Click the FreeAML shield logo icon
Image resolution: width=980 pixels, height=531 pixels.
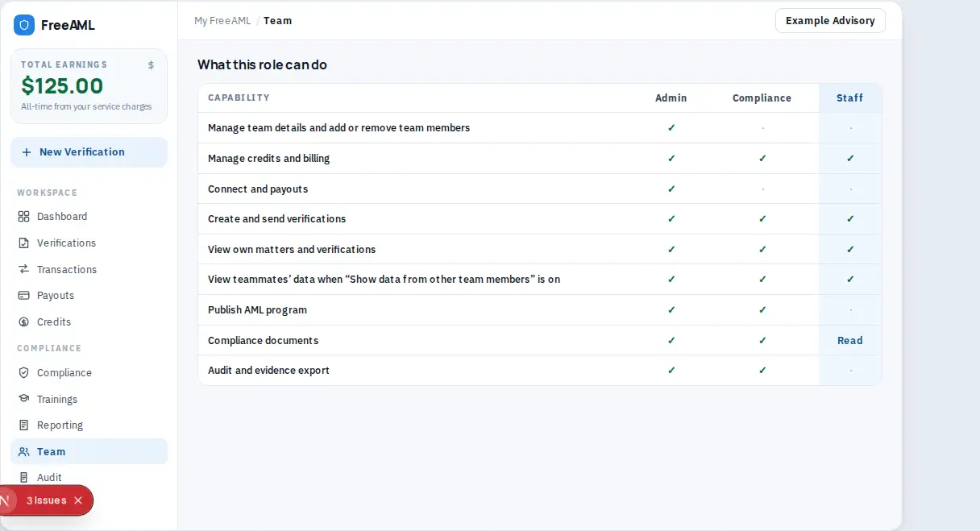pyautogui.click(x=24, y=25)
